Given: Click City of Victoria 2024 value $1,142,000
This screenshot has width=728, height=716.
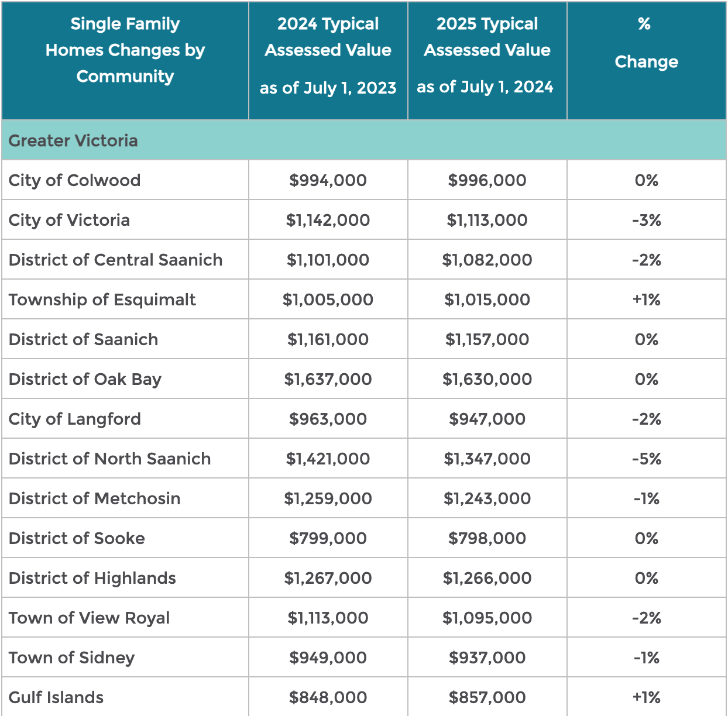Looking at the screenshot, I should [x=328, y=220].
